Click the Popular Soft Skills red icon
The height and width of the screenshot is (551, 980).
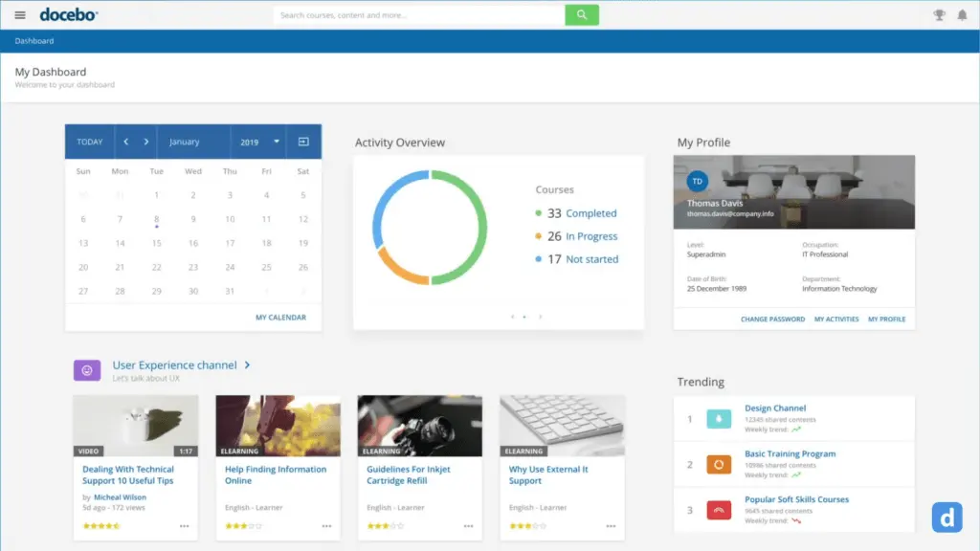719,510
